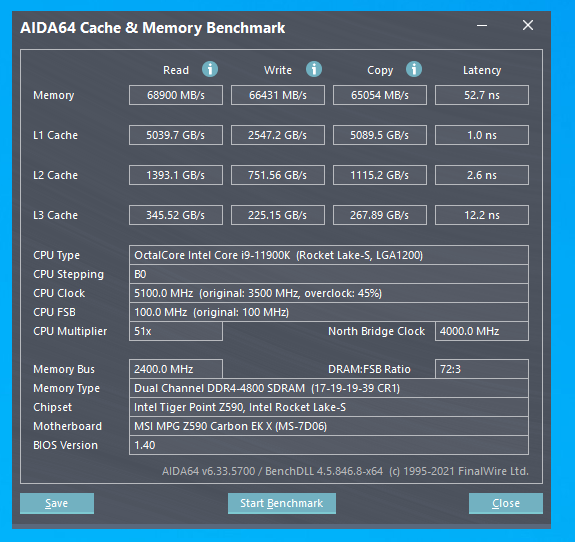Click the North Bridge Clock 4000.0 MHz field
Viewport: 575px width, 542px height.
(482, 332)
